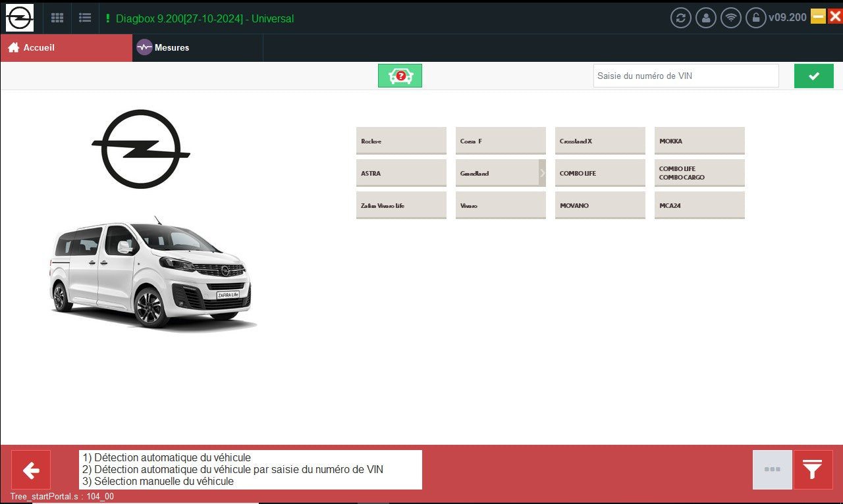Open the user account icon
Screen dimensions: 843x504
[706, 18]
